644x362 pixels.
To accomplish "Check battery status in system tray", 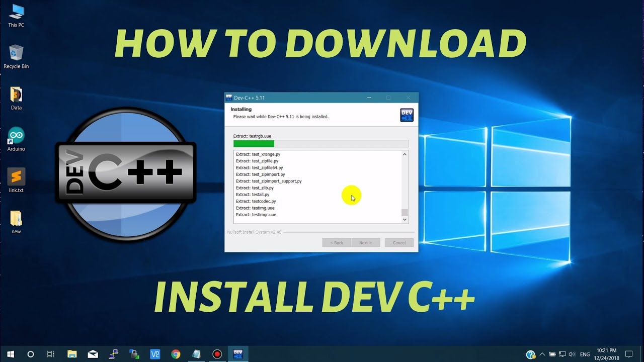I will click(x=552, y=354).
